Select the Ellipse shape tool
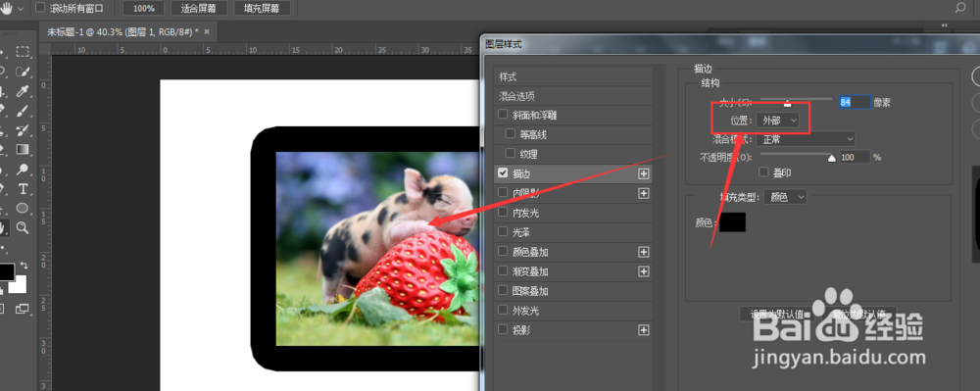Viewport: 980px width, 391px height. (23, 208)
